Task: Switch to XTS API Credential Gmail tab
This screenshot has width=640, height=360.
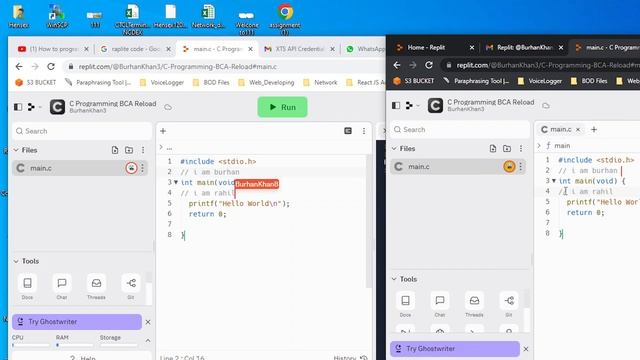Action: (299, 49)
